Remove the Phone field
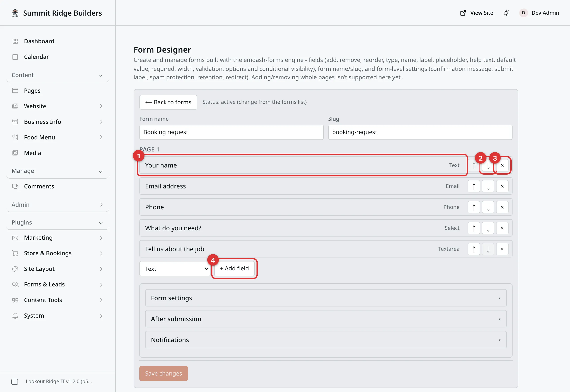This screenshot has height=392, width=570. (x=502, y=207)
